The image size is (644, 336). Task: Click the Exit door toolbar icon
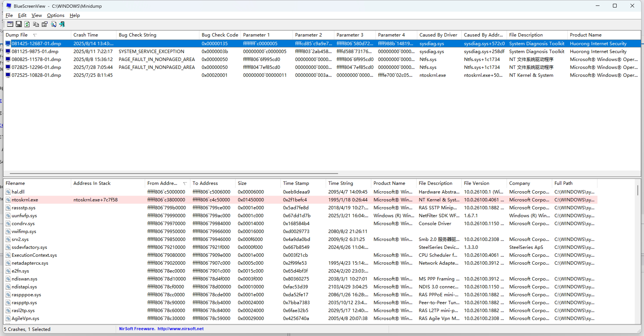(x=62, y=24)
